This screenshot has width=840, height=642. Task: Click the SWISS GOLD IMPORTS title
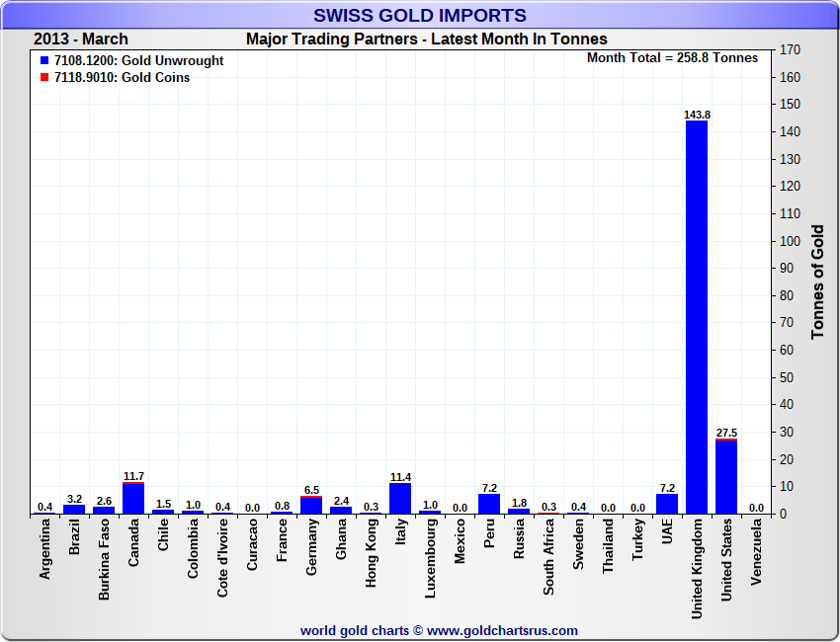click(420, 16)
